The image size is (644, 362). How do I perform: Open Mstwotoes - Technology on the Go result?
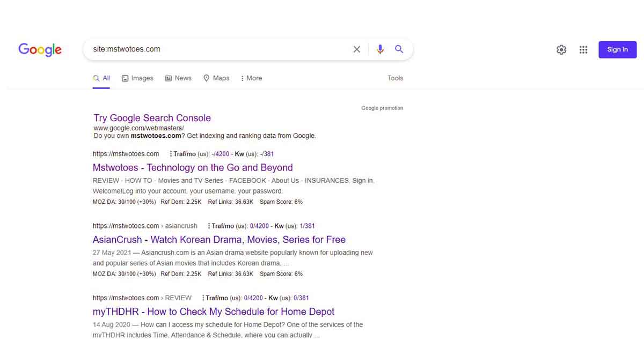(x=193, y=168)
